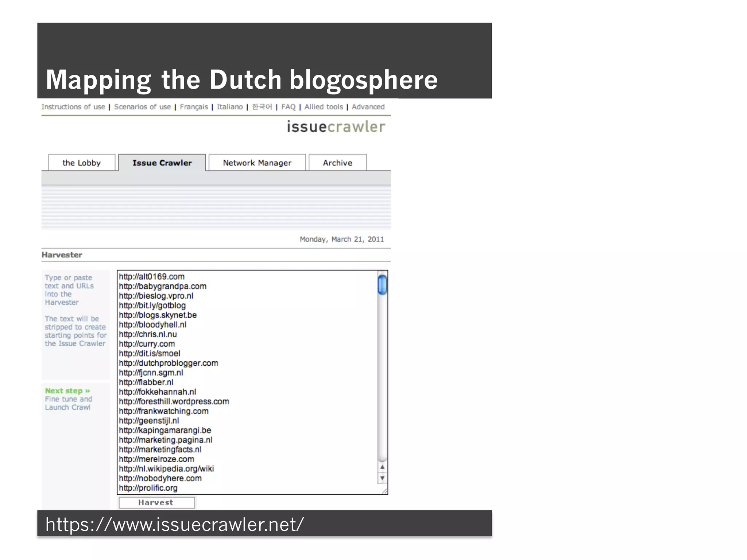Click the issuecrawler logo

pos(336,127)
